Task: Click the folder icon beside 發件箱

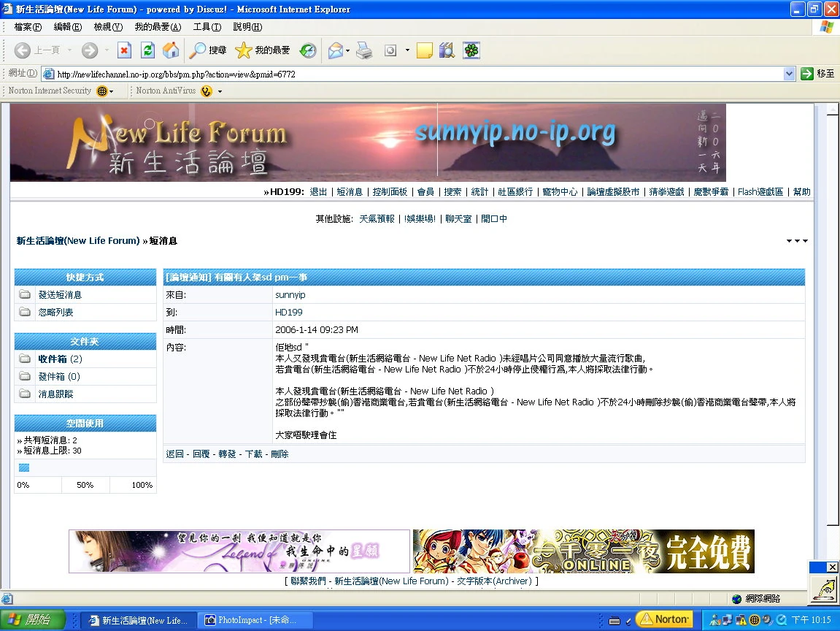Action: coord(25,376)
